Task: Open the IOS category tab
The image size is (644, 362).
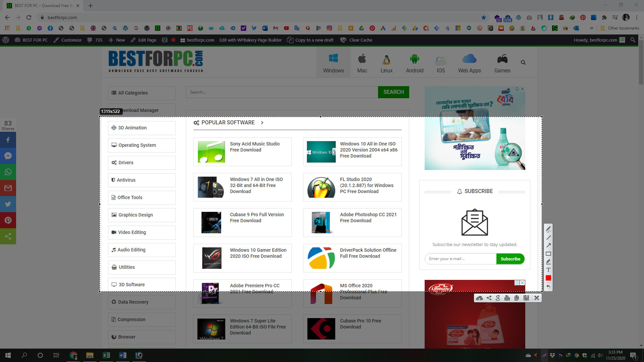Action: click(441, 63)
